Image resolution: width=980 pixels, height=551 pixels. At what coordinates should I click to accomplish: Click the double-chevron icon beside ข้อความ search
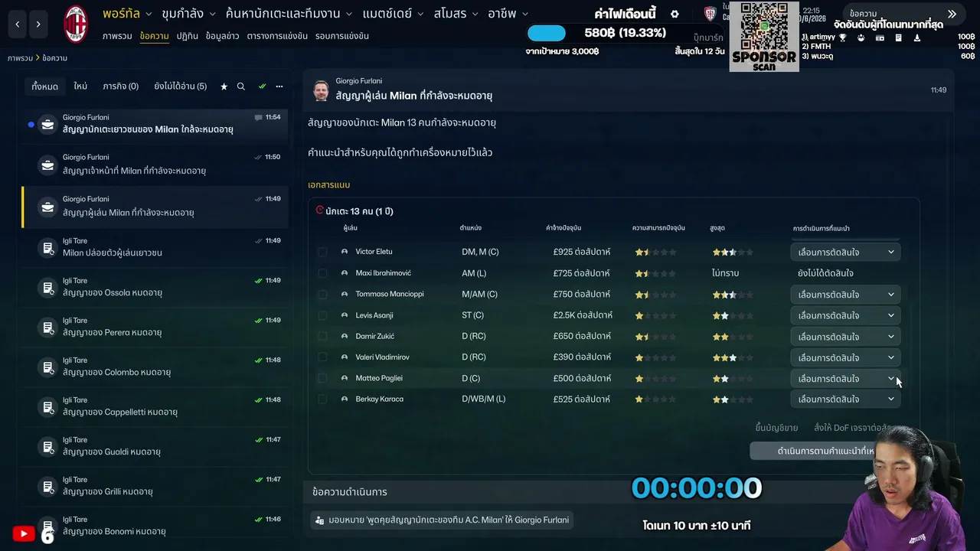[952, 14]
